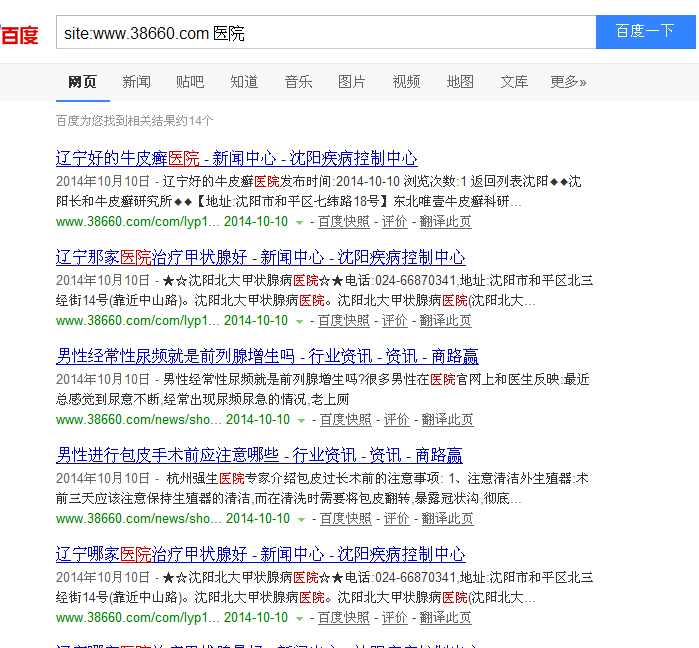Open 百度快照 for 辽宁哪家医院 result

point(344,617)
